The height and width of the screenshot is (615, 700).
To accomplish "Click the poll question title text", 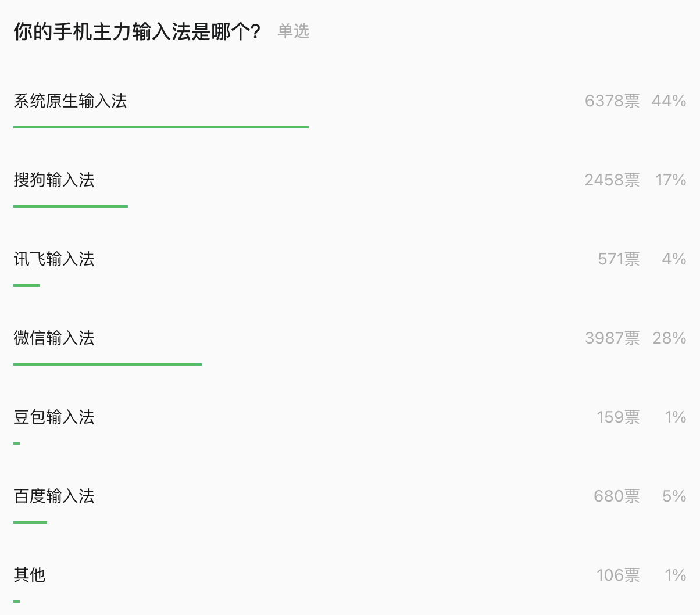I will 137,31.
